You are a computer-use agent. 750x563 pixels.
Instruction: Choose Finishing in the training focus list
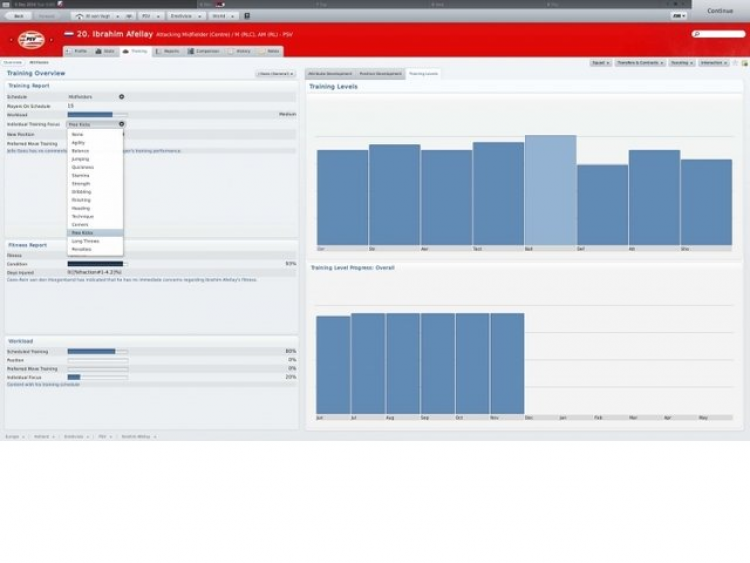coord(95,200)
